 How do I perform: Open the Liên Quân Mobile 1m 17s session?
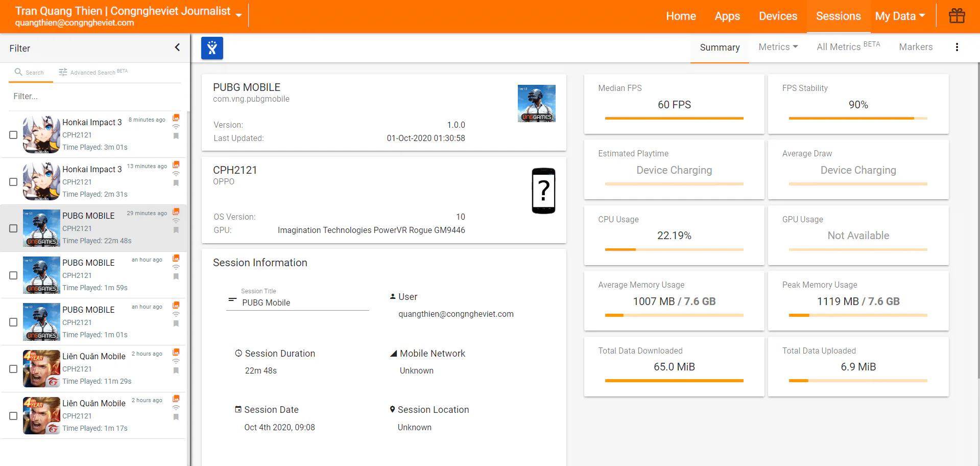[x=94, y=415]
